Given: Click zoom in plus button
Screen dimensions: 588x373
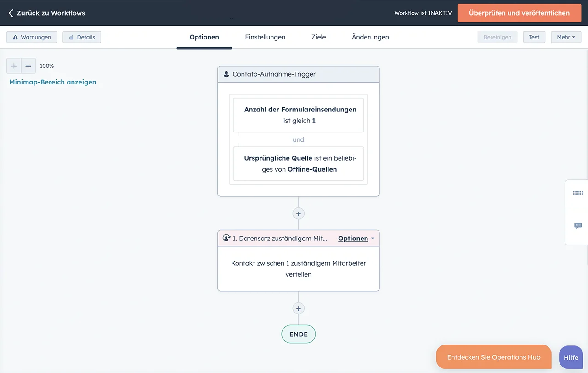Looking at the screenshot, I should (x=14, y=66).
